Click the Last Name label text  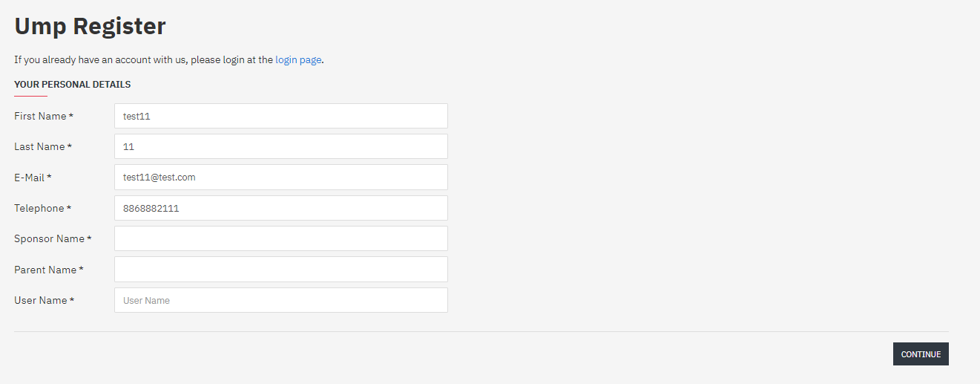click(x=40, y=146)
